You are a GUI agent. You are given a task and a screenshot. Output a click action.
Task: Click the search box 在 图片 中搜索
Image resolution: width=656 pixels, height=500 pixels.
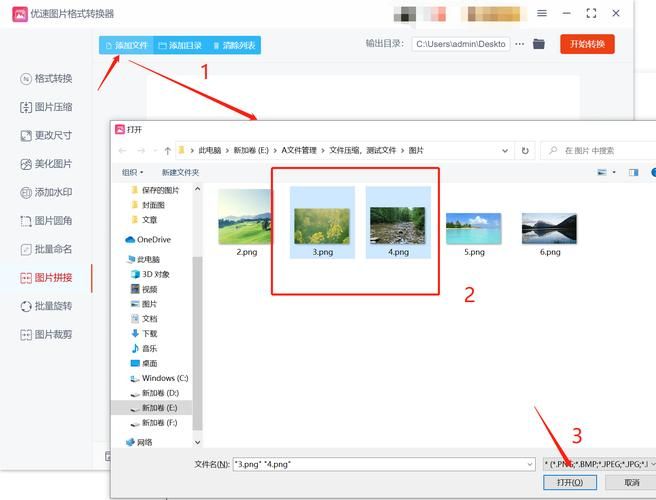coord(600,151)
